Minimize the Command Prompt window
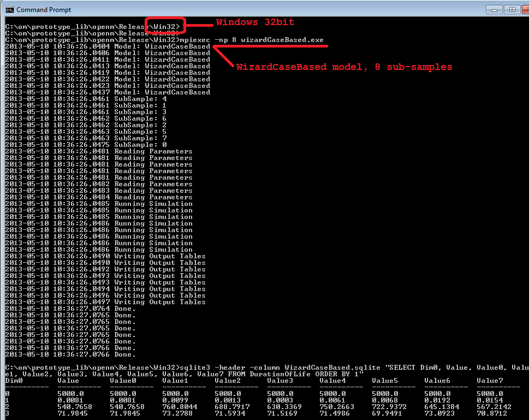The height and width of the screenshot is (420, 529). (x=494, y=10)
